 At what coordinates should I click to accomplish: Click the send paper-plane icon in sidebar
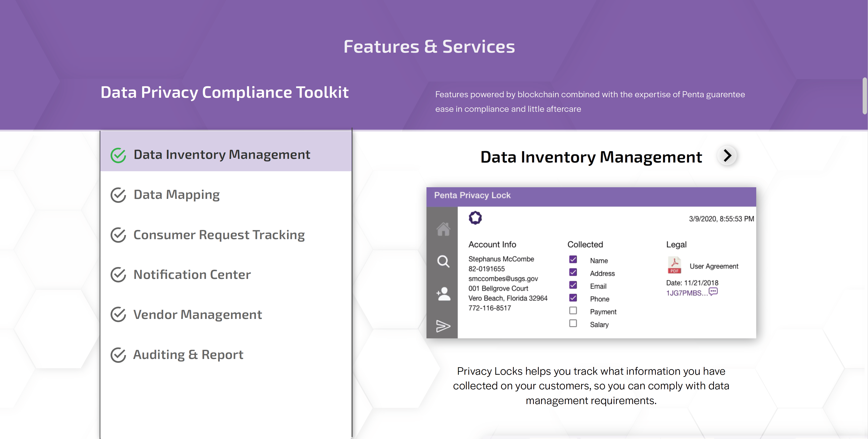click(443, 326)
